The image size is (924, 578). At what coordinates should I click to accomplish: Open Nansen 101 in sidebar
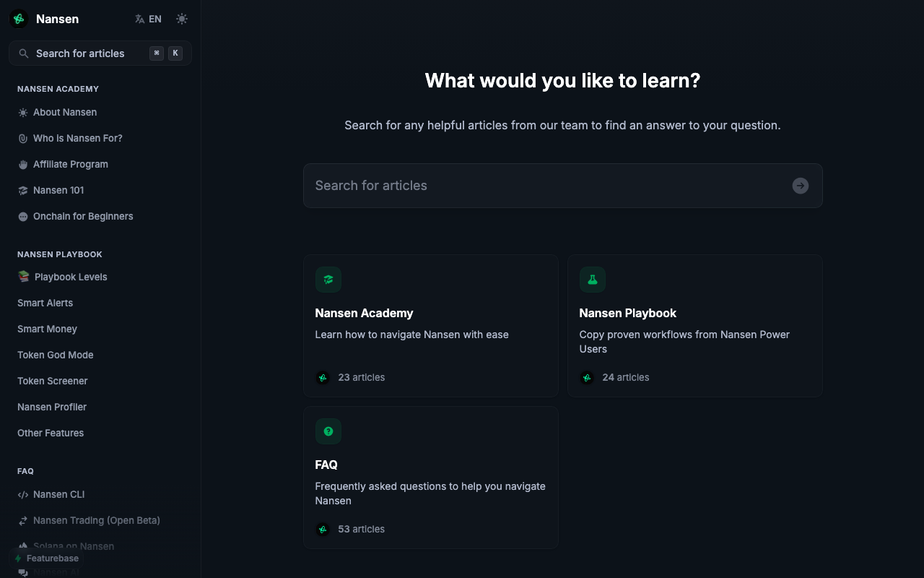tap(58, 190)
